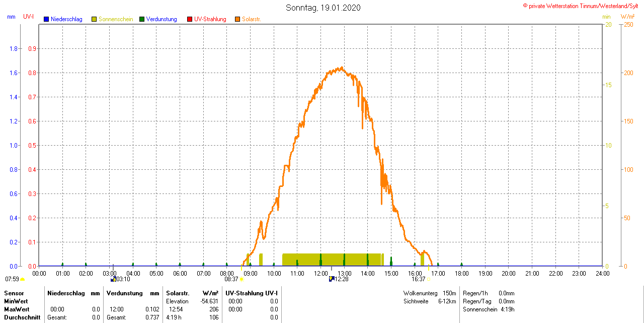This screenshot has width=644, height=323.
Task: Click the sun icon beside 08:37
Action: pos(242,279)
